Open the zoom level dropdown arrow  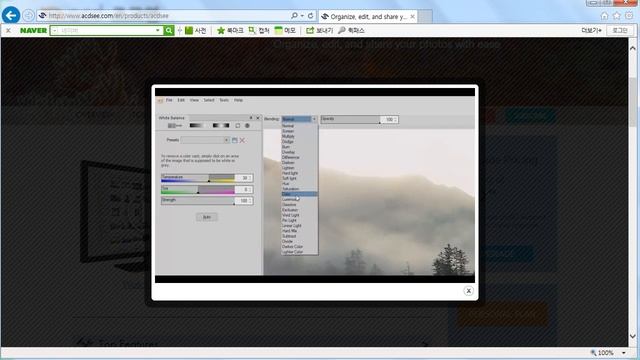click(623, 353)
